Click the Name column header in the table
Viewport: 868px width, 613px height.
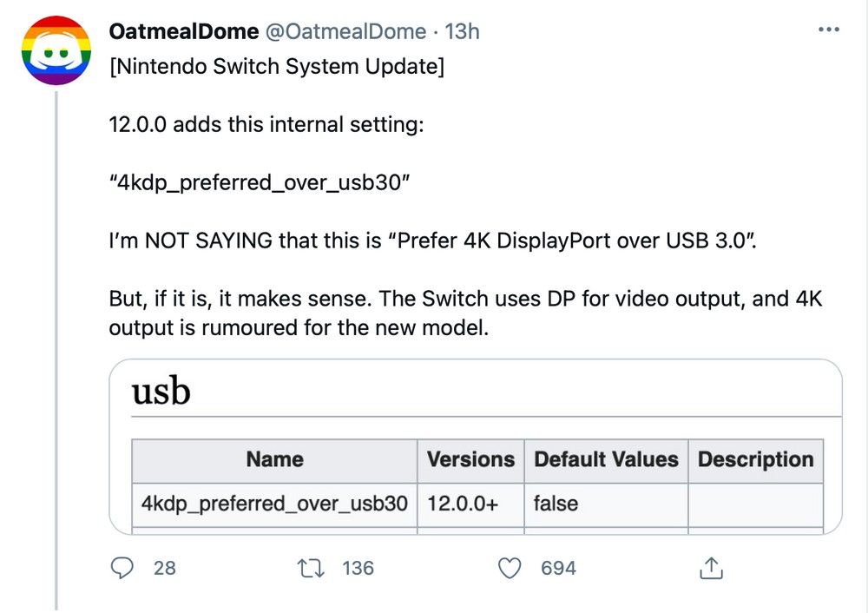click(274, 460)
